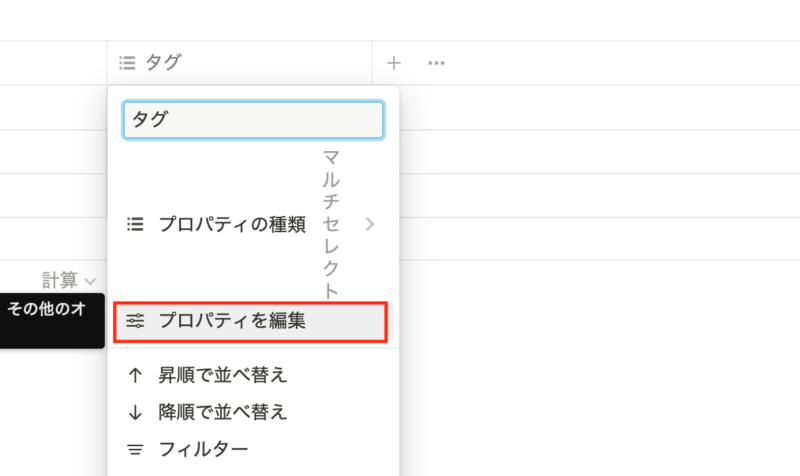800x476 pixels.
Task: Click the タグ column header
Action: pos(239,63)
